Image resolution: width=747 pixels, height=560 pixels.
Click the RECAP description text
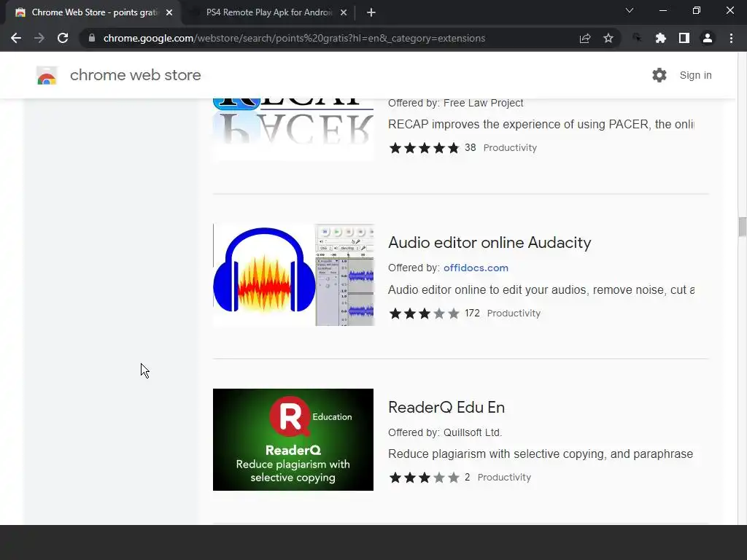(x=541, y=124)
